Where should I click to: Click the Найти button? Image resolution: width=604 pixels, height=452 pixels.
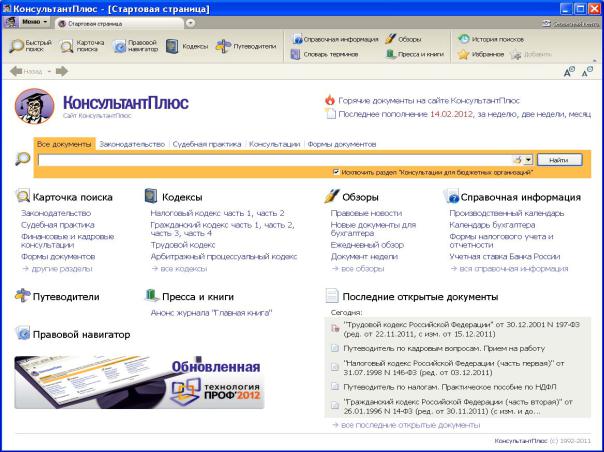coord(559,160)
